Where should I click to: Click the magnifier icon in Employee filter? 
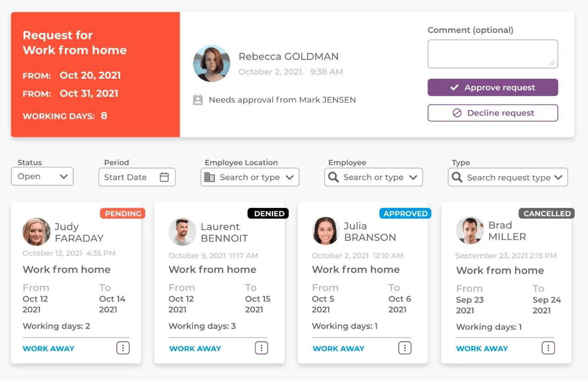pos(334,177)
